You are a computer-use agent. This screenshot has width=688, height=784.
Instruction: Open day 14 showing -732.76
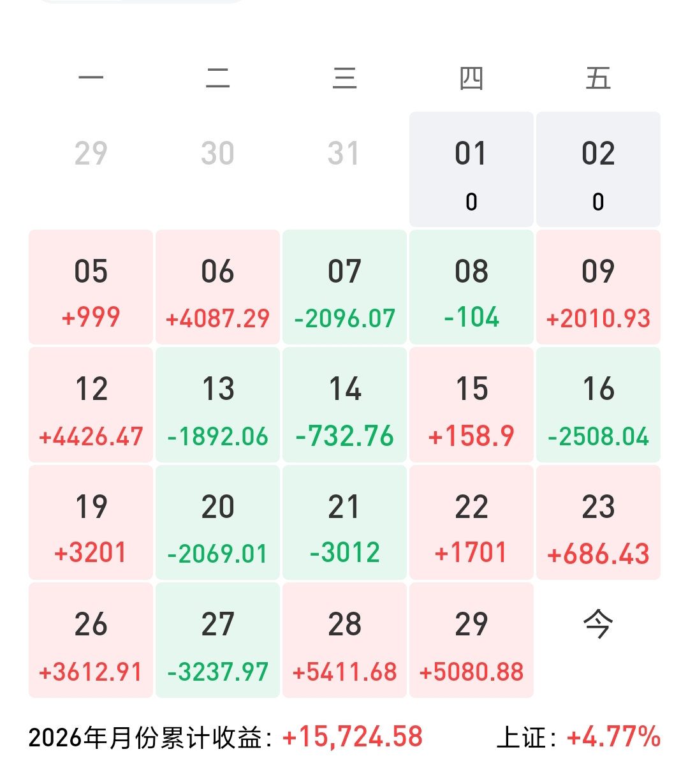tap(344, 404)
